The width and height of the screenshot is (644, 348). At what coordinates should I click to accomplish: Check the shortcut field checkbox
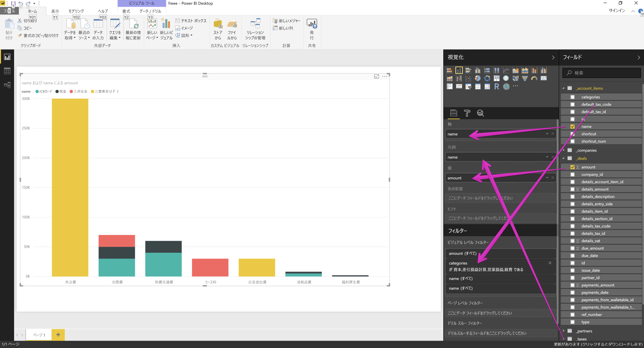[573, 134]
